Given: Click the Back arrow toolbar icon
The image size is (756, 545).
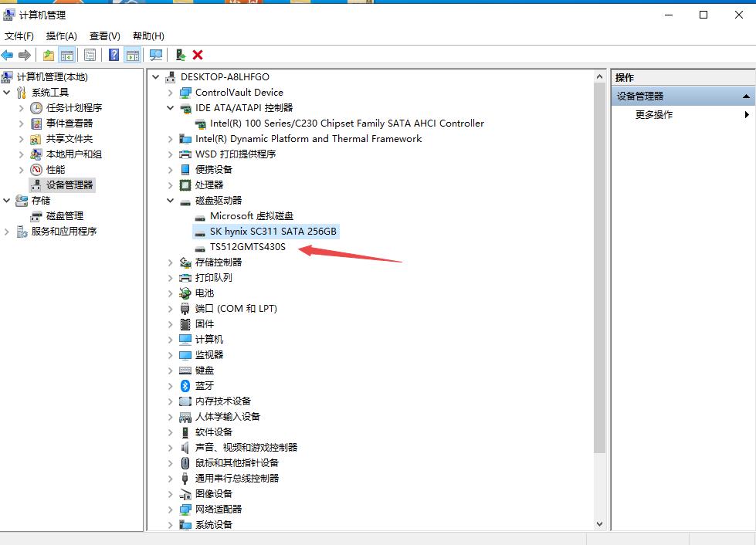Looking at the screenshot, I should point(7,56).
